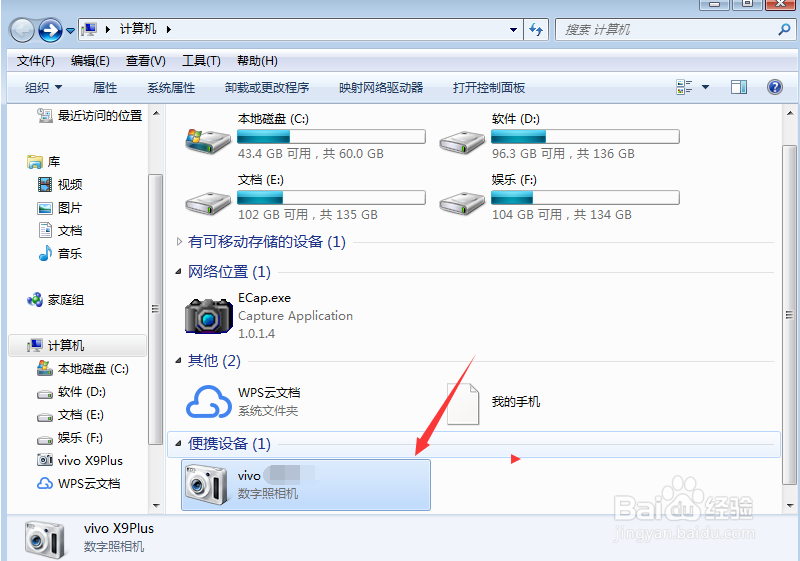This screenshot has height=561, width=800.
Task: Select 最近访问的位置 in the navigation pane
Action: (x=90, y=116)
